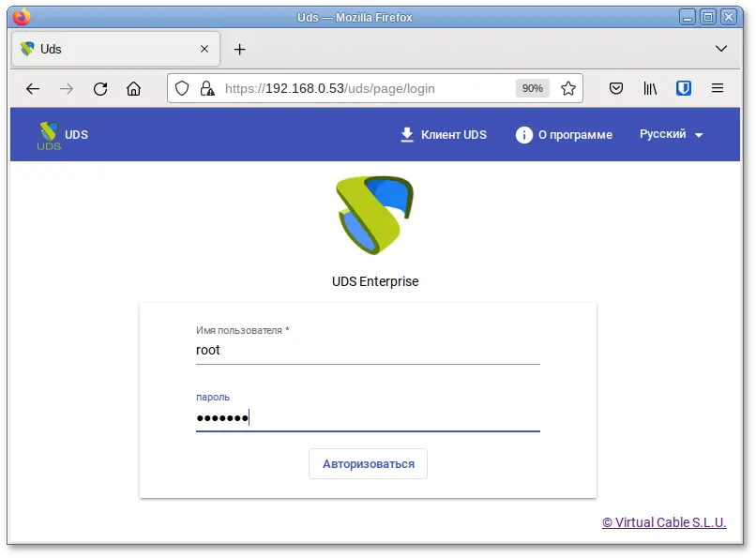Bookmark the page with the star icon

click(x=568, y=88)
